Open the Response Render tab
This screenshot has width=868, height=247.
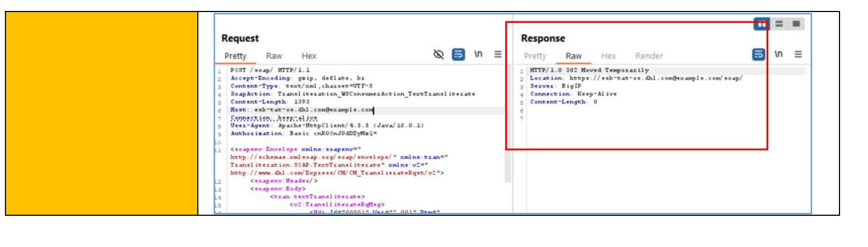(x=649, y=56)
